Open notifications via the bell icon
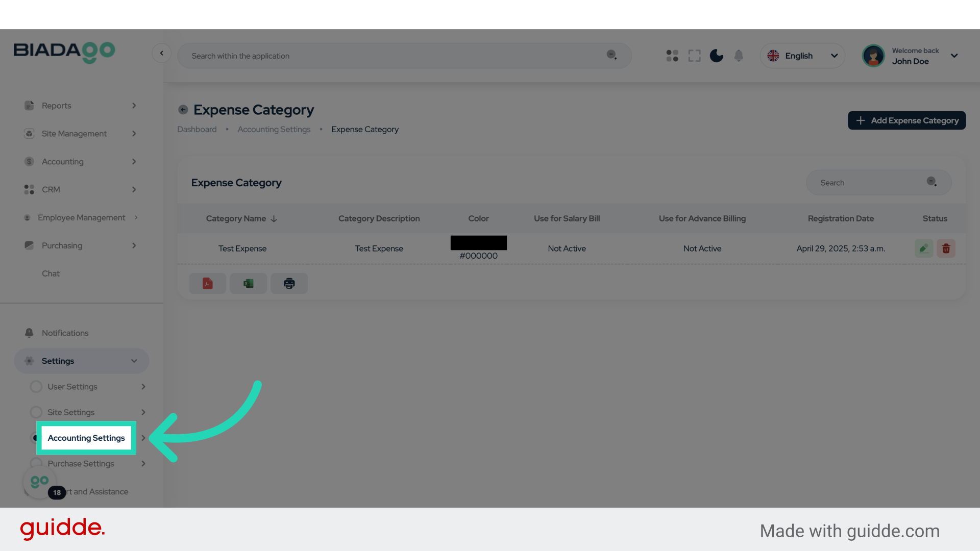 739,56
